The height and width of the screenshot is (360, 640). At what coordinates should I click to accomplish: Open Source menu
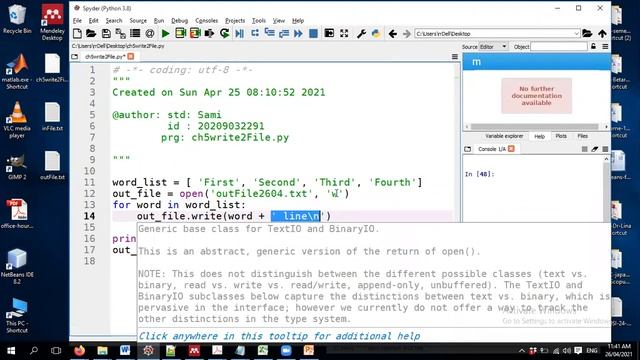click(x=138, y=20)
